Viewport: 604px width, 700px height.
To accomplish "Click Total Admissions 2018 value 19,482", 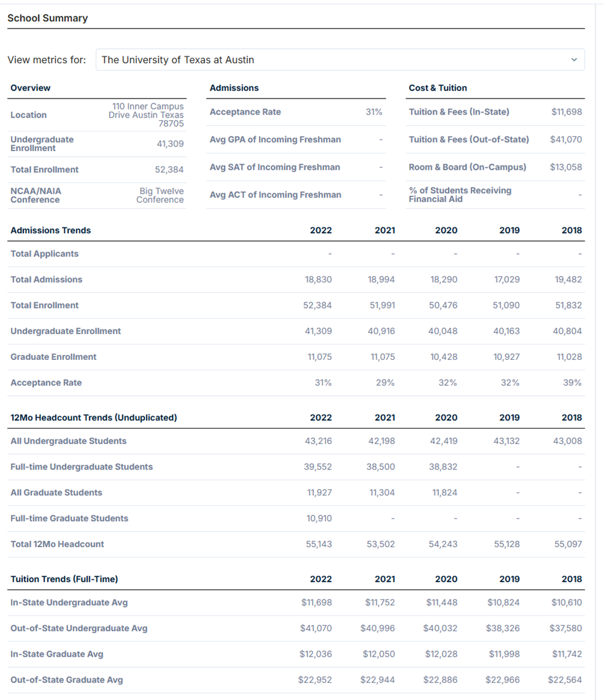I will coord(568,279).
